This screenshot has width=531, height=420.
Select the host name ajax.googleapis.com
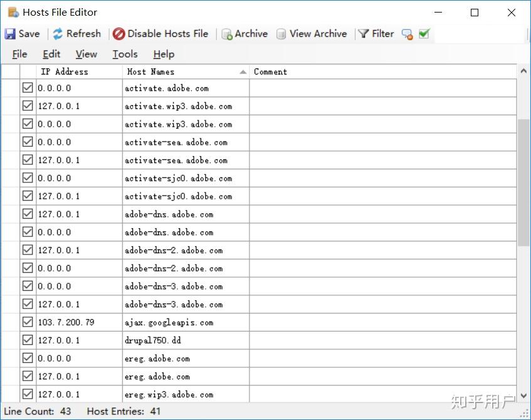click(186, 322)
